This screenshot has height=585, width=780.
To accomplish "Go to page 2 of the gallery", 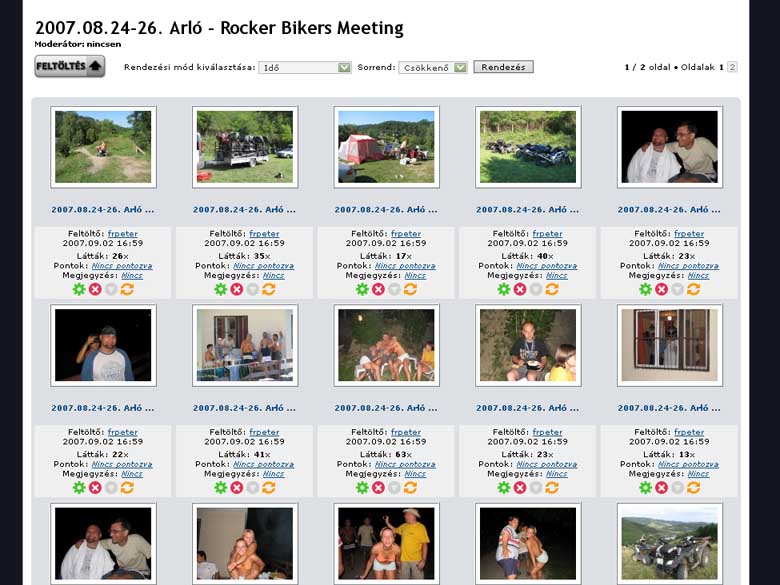I will pyautogui.click(x=732, y=67).
